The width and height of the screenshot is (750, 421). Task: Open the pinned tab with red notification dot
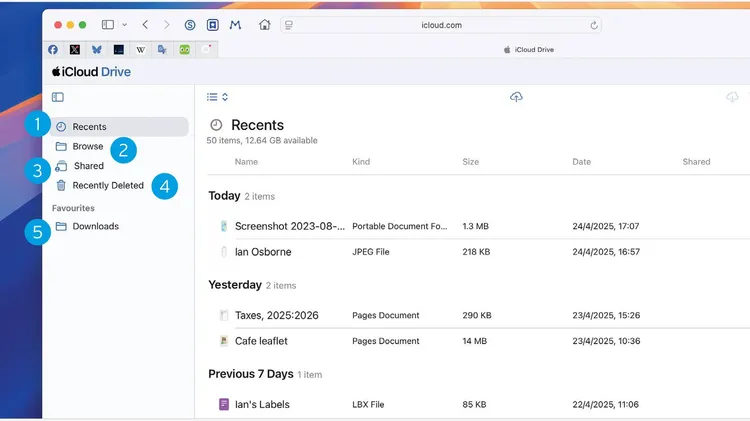206,49
